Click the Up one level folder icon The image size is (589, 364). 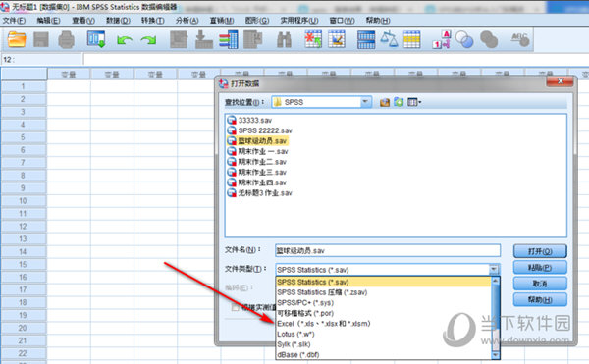(384, 102)
